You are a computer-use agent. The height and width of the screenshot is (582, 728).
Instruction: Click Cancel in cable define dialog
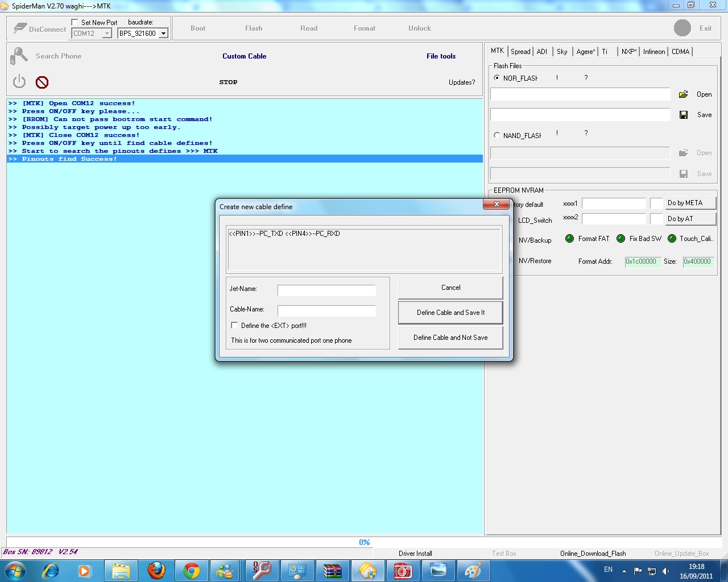pyautogui.click(x=450, y=288)
